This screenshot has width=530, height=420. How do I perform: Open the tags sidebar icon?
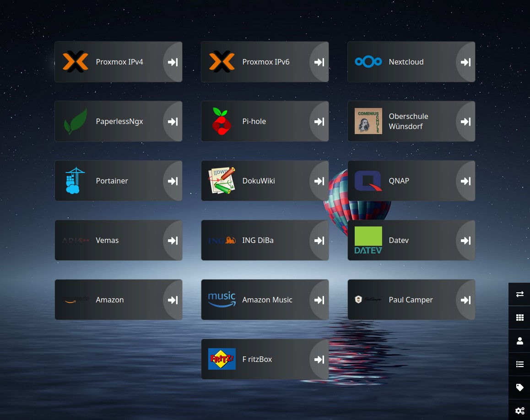[519, 388]
